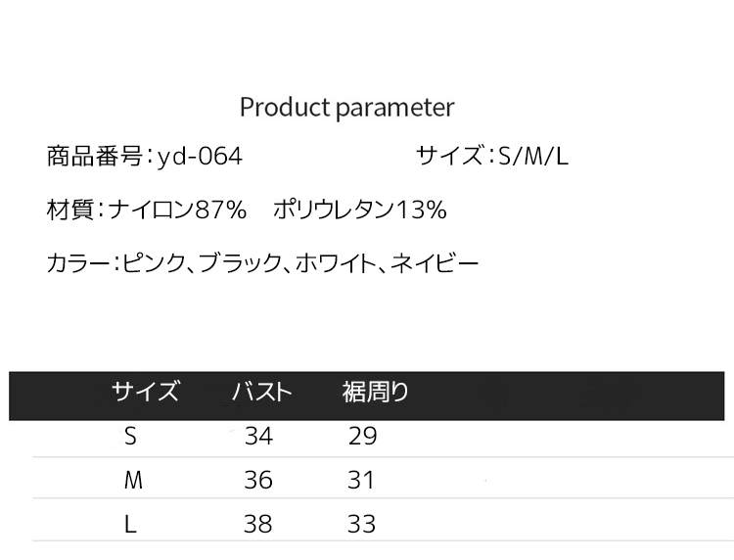Click the ネイビー color name
This screenshot has width=734, height=560.
(435, 262)
